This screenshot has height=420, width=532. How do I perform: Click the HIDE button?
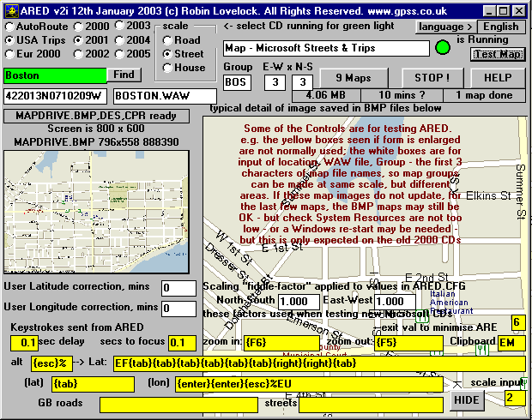point(467,400)
